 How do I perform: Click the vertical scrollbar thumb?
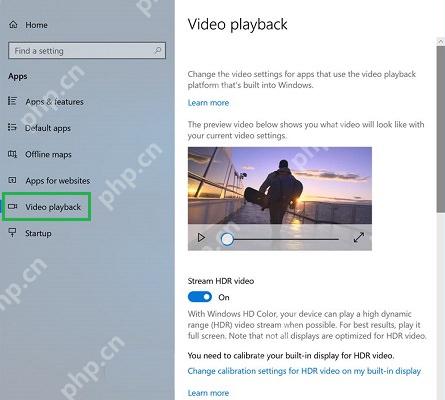(x=441, y=129)
